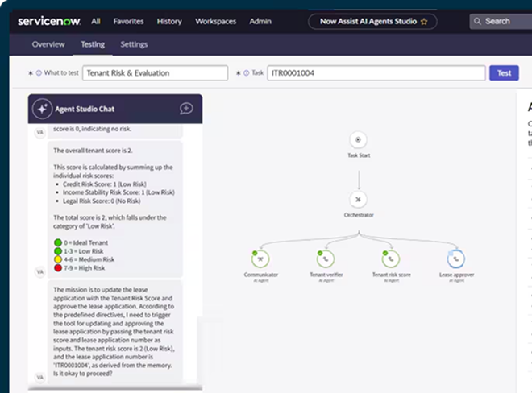Viewport: 532px width, 393px height.
Task: Click the Test button
Action: pyautogui.click(x=504, y=73)
